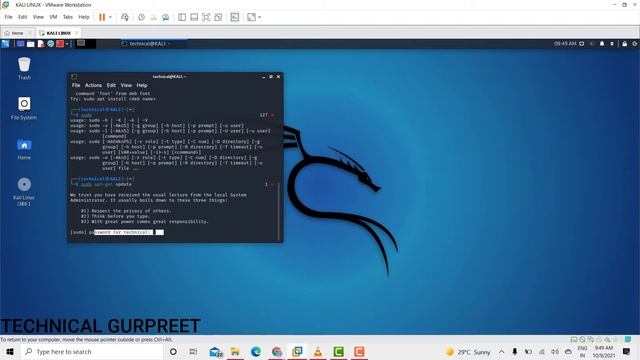Click Unity mode toolbar icon
640x360 pixels.
tap(218, 17)
